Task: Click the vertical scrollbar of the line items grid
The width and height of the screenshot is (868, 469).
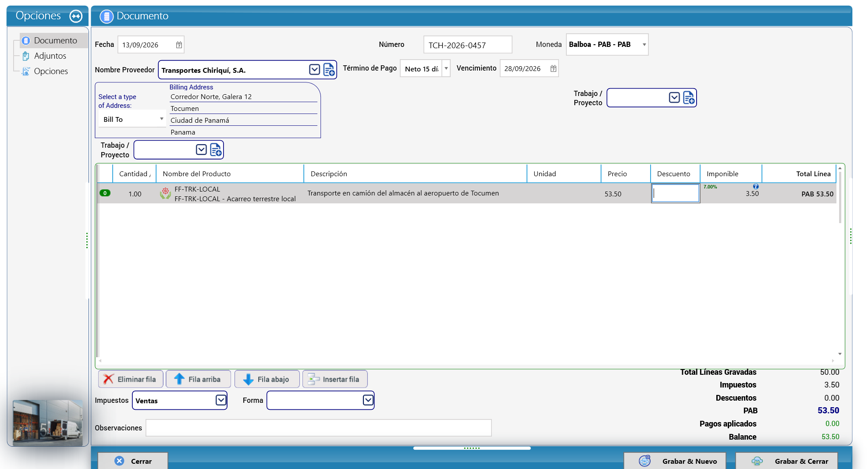Action: coord(840,261)
